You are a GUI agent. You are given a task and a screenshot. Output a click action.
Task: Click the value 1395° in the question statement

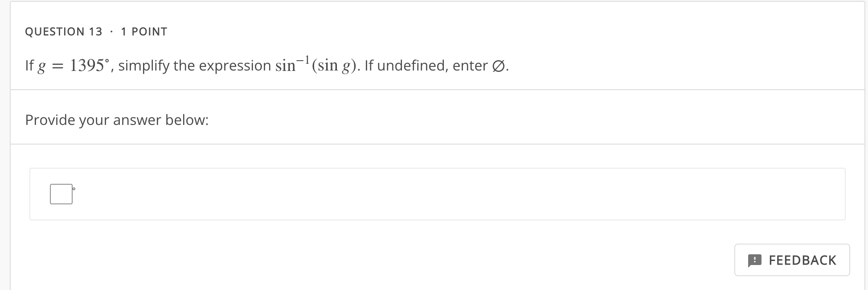pyautogui.click(x=89, y=65)
